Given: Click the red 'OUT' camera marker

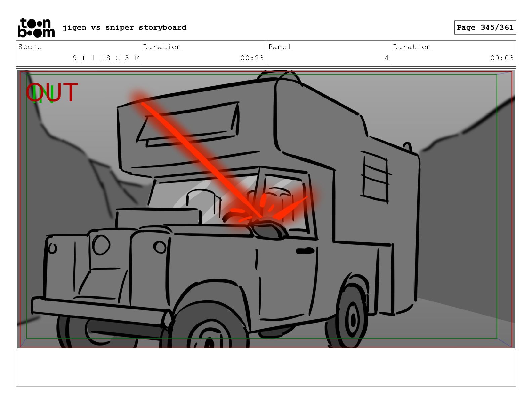Looking at the screenshot, I should point(52,93).
